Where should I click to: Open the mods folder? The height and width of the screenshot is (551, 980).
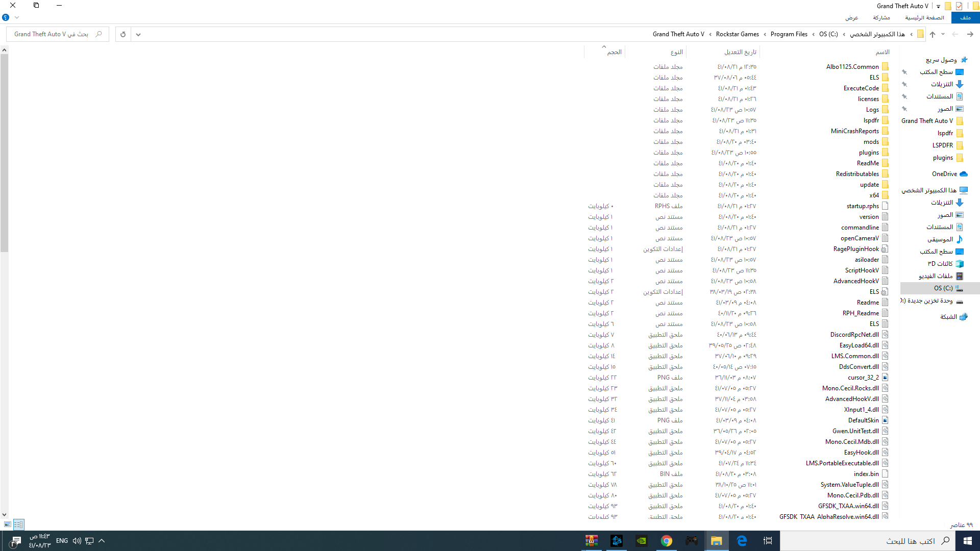(871, 142)
